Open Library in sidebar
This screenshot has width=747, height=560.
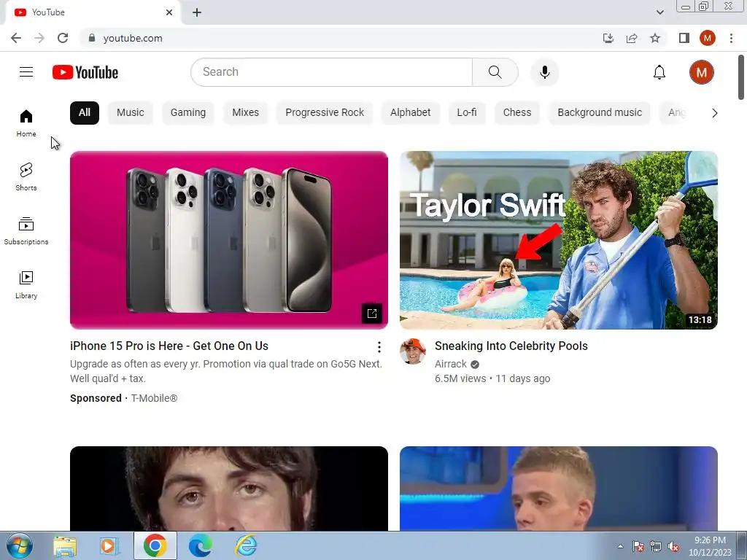click(x=26, y=285)
